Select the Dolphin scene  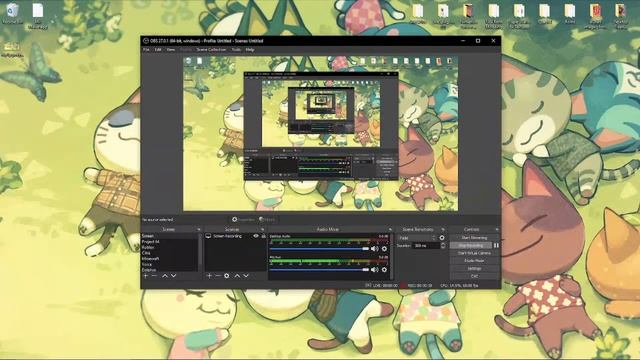point(170,270)
